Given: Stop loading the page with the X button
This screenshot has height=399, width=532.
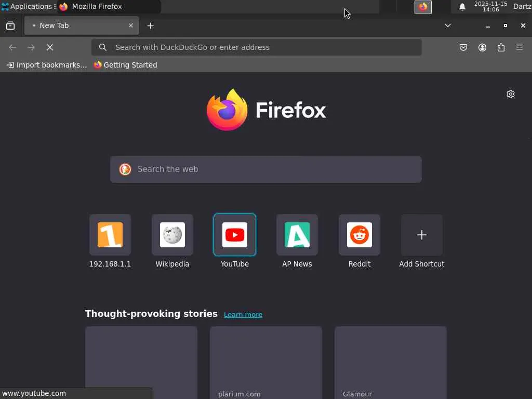Looking at the screenshot, I should click(x=50, y=47).
